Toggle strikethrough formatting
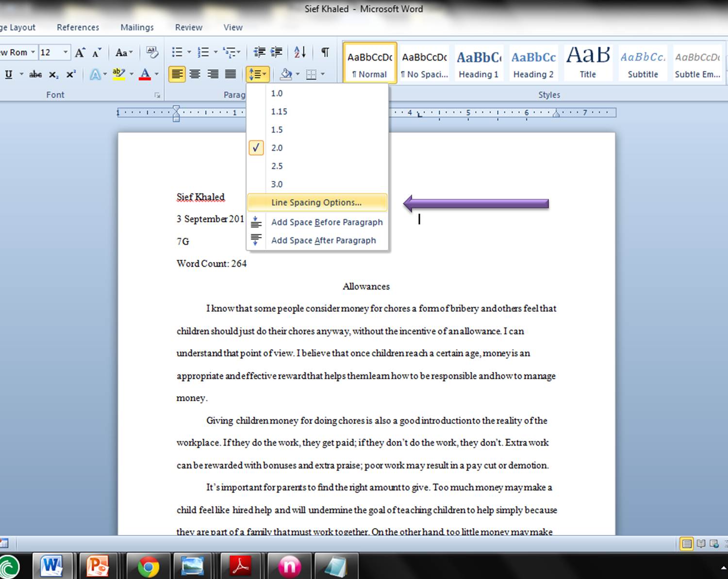Viewport: 728px width, 579px height. [35, 74]
